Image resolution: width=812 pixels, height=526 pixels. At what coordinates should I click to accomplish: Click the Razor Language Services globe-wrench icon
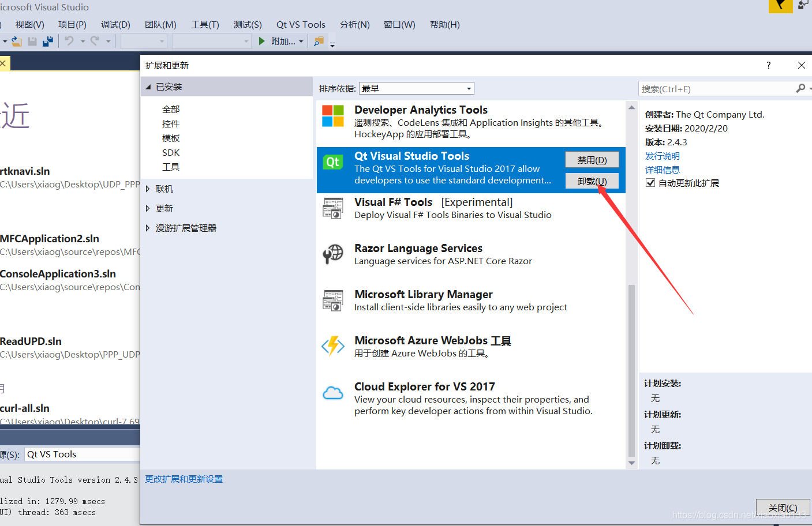click(333, 254)
